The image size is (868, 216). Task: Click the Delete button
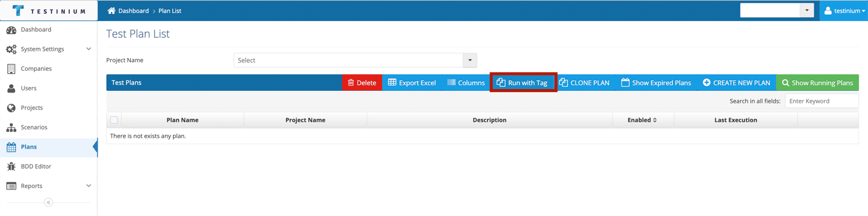pyautogui.click(x=362, y=82)
